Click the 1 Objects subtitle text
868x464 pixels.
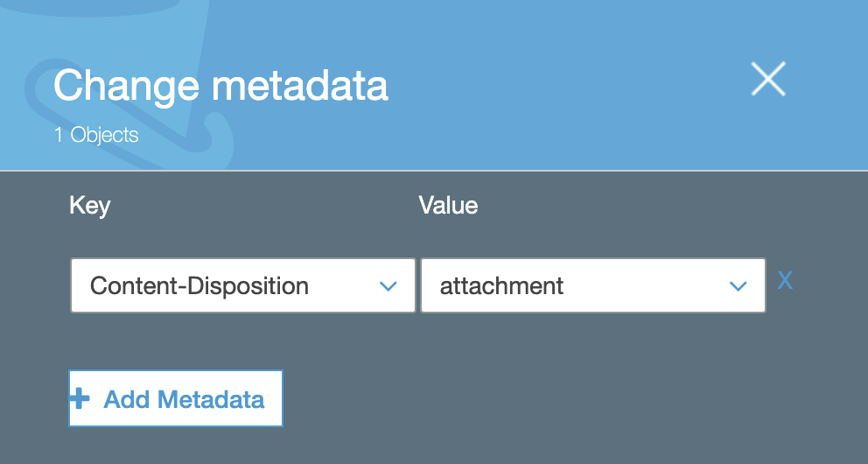pyautogui.click(x=96, y=135)
